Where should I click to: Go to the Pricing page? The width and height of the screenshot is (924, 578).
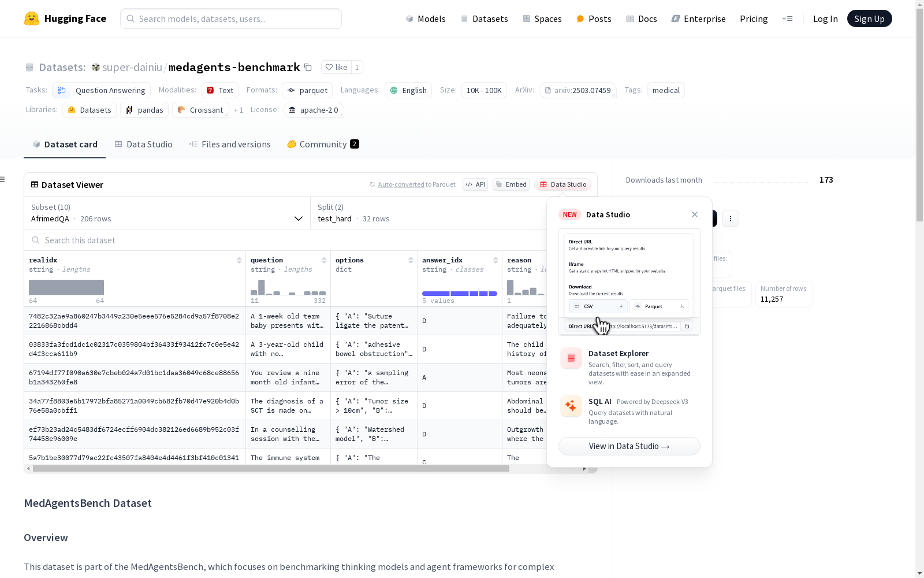pos(754,18)
